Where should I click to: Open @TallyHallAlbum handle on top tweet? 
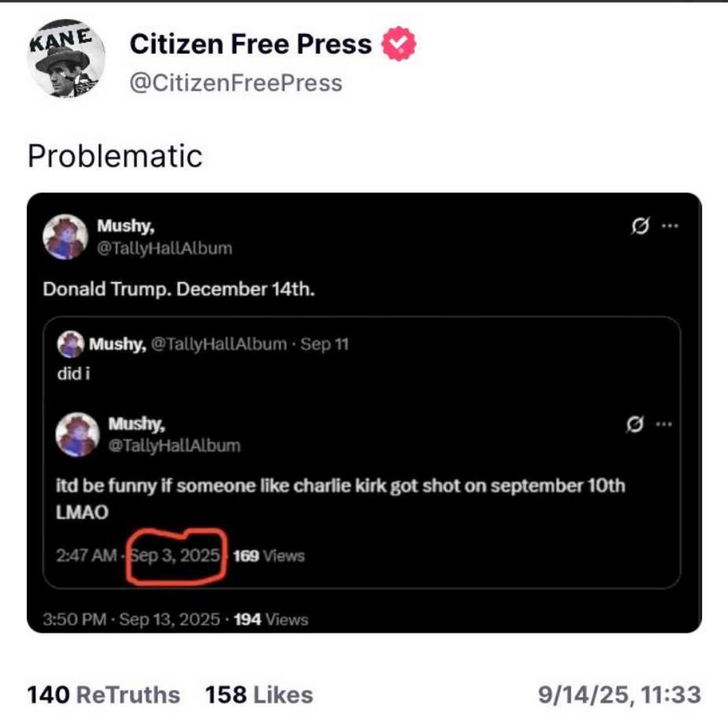click(164, 248)
